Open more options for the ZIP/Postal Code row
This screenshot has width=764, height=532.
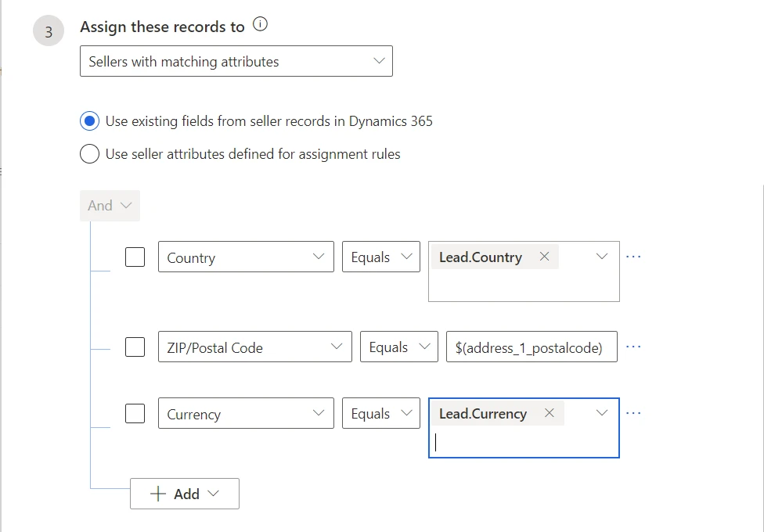633,345
